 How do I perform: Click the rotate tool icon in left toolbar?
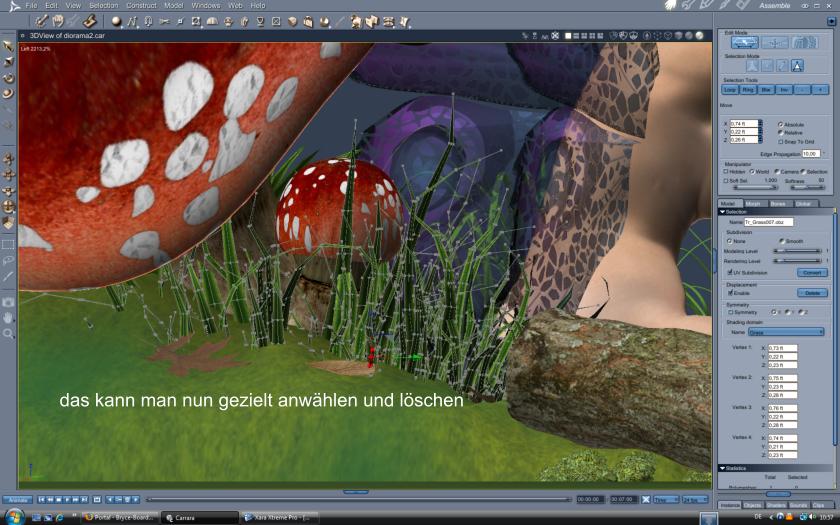coord(8,78)
